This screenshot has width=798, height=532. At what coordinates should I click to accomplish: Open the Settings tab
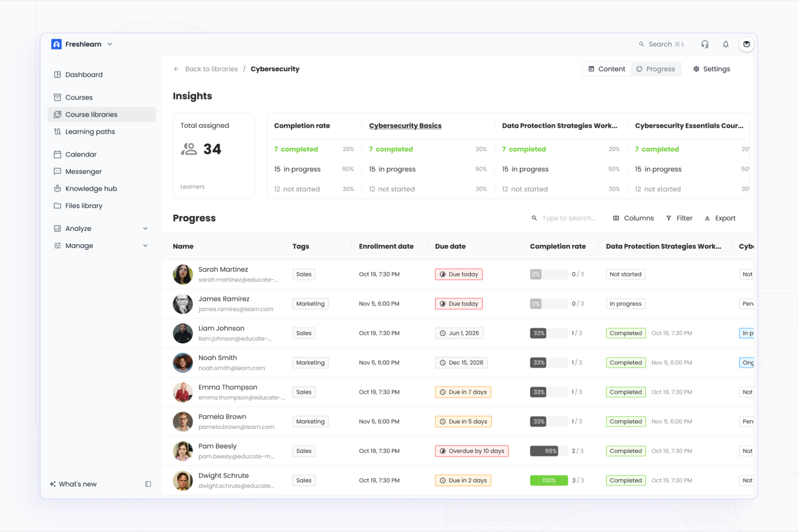click(711, 68)
